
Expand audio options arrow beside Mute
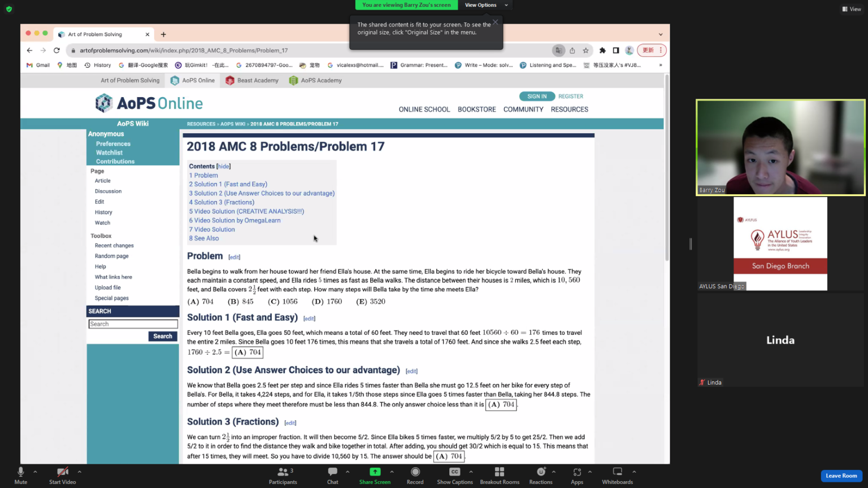click(x=35, y=472)
